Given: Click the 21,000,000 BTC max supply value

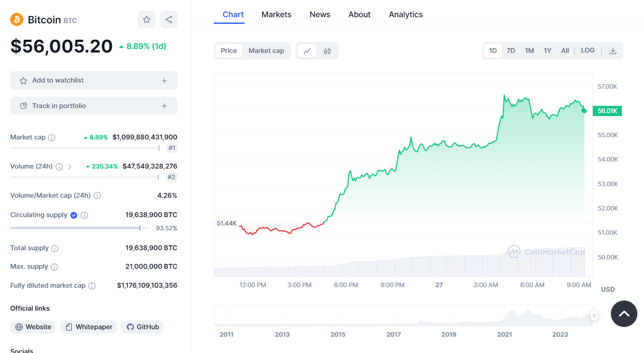Looking at the screenshot, I should (x=152, y=267).
